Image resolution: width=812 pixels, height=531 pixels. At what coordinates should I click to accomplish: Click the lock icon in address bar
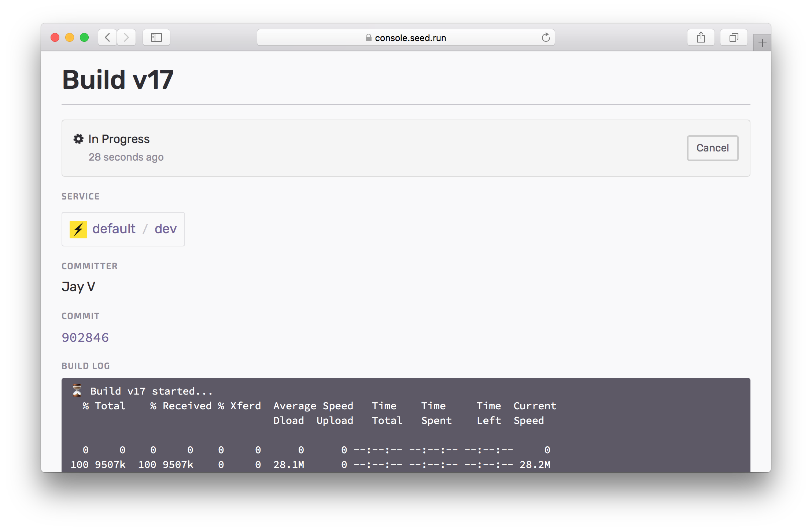click(368, 38)
